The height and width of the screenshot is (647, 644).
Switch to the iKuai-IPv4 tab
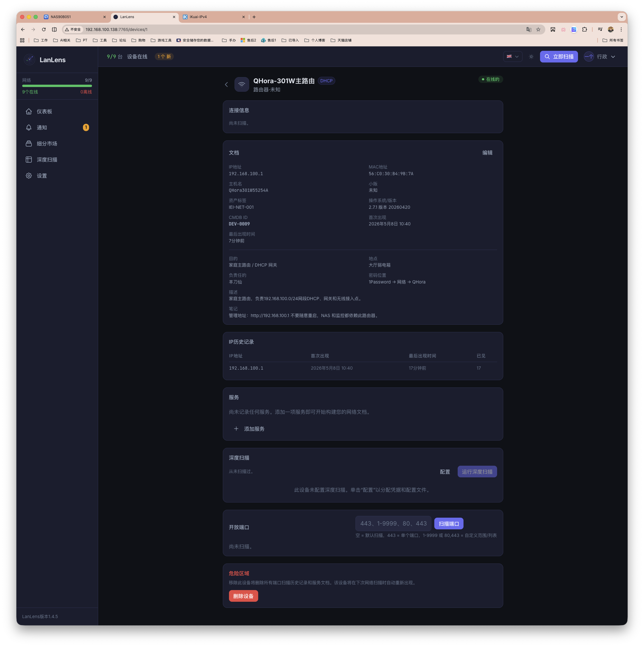click(x=214, y=17)
